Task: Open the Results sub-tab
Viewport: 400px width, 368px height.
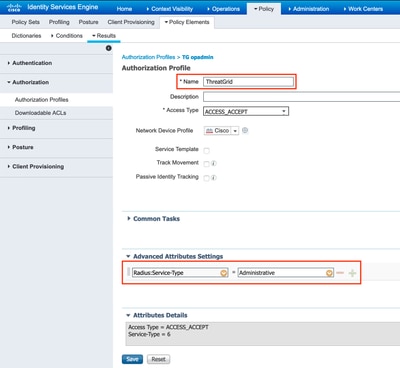Action: pyautogui.click(x=104, y=36)
